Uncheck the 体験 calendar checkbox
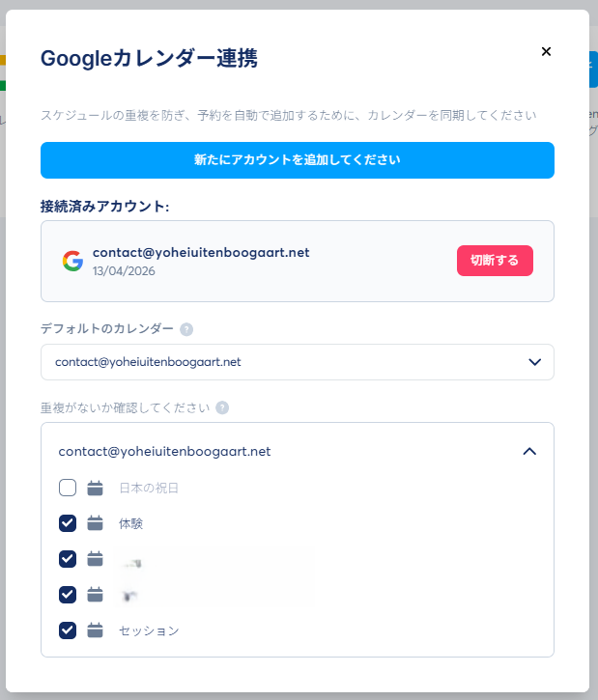 click(68, 523)
